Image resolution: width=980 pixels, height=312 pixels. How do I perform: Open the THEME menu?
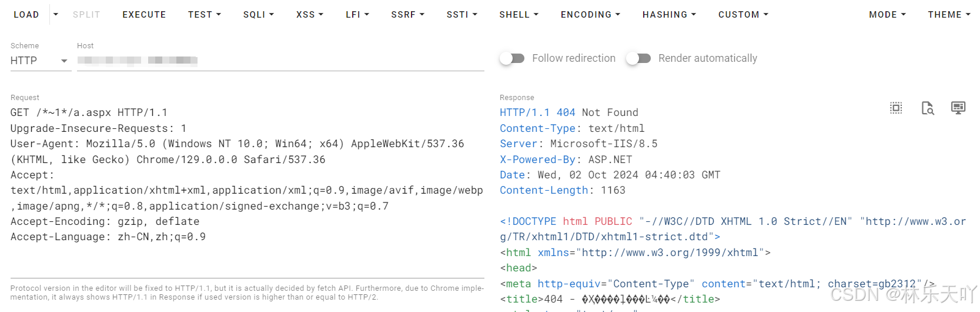pos(949,15)
